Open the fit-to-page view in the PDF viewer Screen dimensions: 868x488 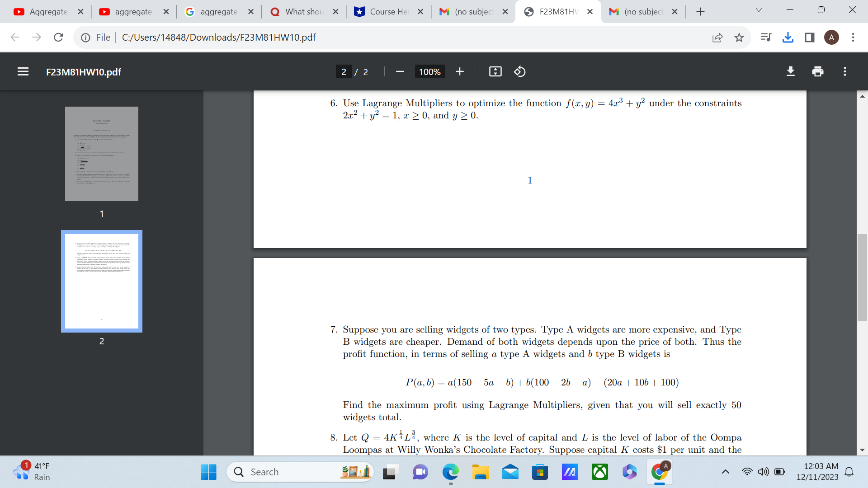[x=495, y=71]
